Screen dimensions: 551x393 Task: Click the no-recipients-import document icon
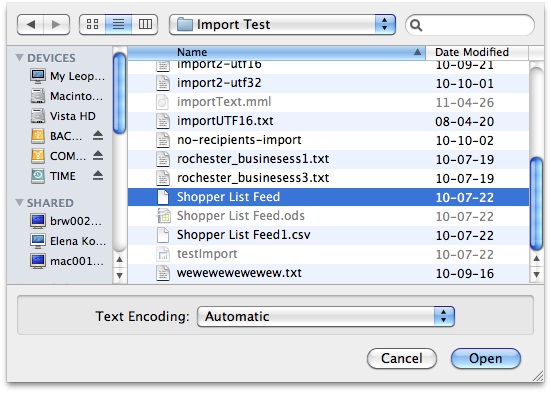tap(163, 140)
